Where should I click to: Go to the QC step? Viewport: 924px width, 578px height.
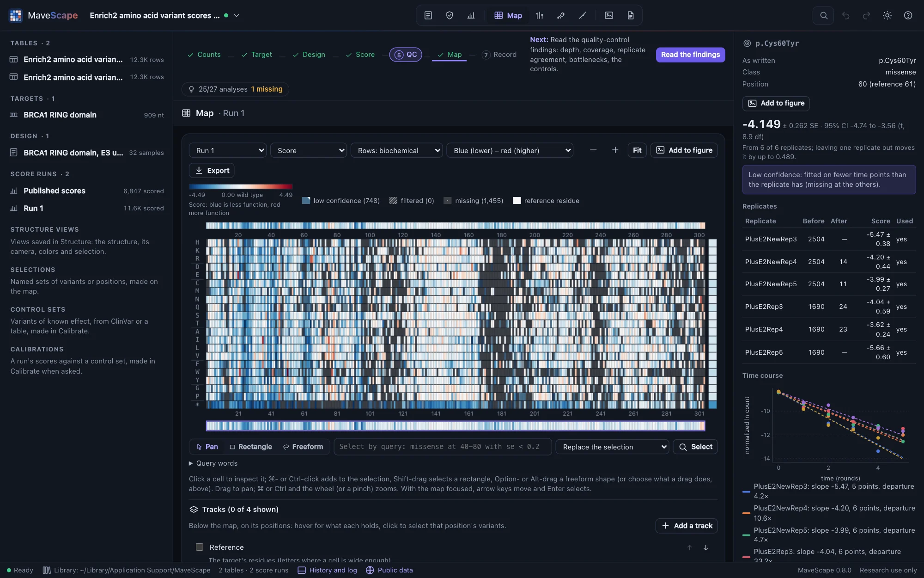coord(406,55)
